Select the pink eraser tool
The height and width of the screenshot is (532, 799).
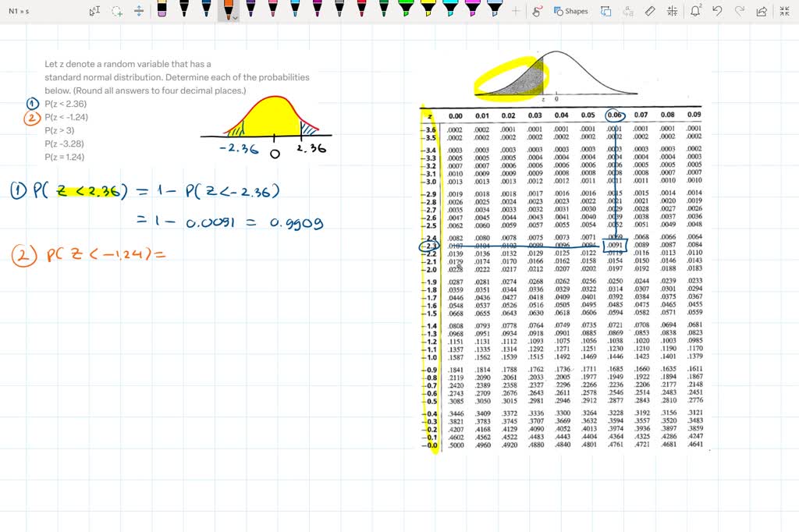pyautogui.click(x=162, y=11)
